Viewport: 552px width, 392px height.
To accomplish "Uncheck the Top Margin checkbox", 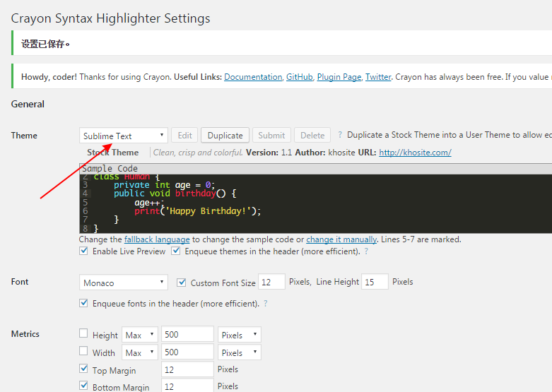I will click(84, 369).
